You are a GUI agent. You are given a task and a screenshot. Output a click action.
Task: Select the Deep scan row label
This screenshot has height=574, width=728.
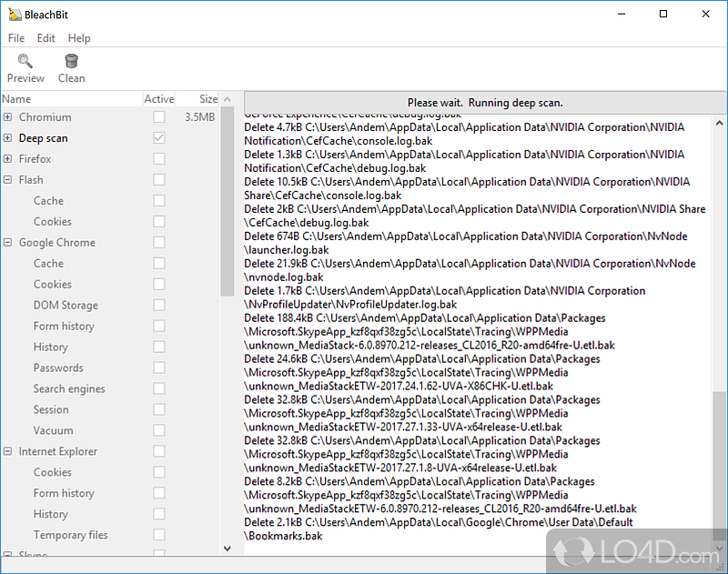[x=43, y=138]
